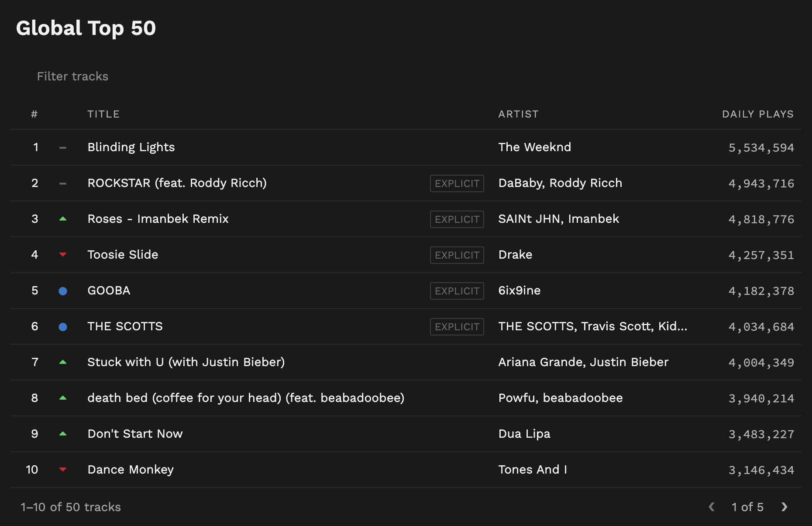Click the previous page arrow

712,507
